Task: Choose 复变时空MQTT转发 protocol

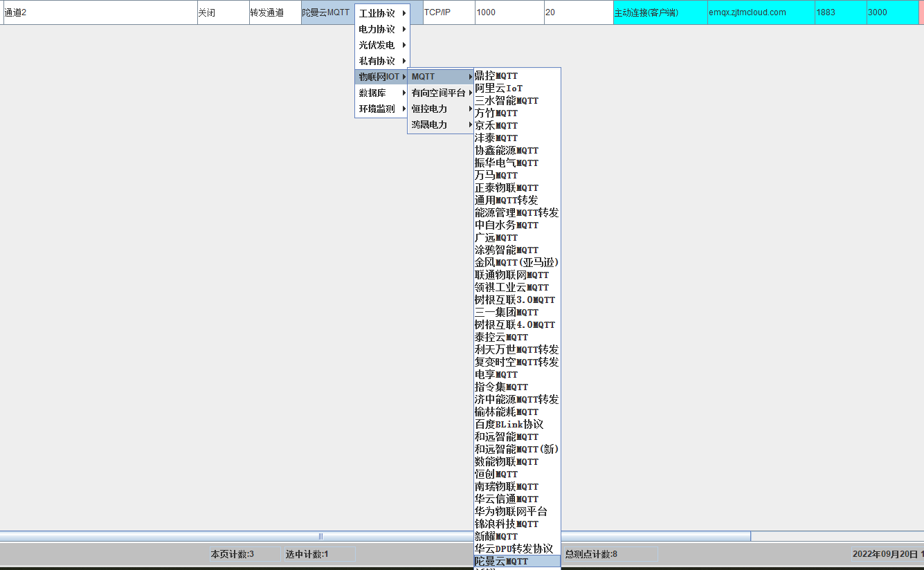Action: pyautogui.click(x=517, y=362)
